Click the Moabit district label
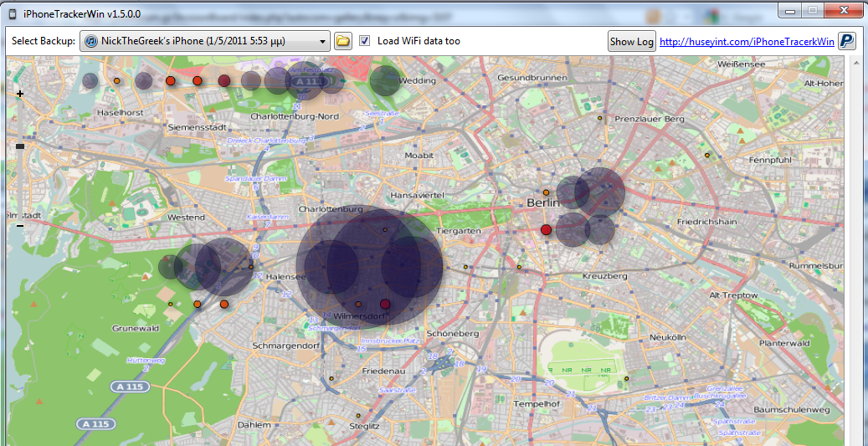The image size is (868, 446). click(419, 156)
